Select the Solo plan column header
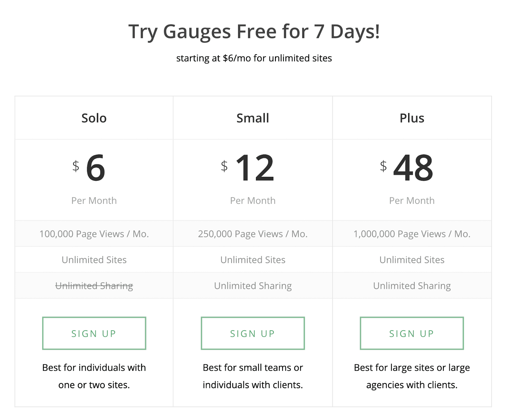 coord(94,118)
